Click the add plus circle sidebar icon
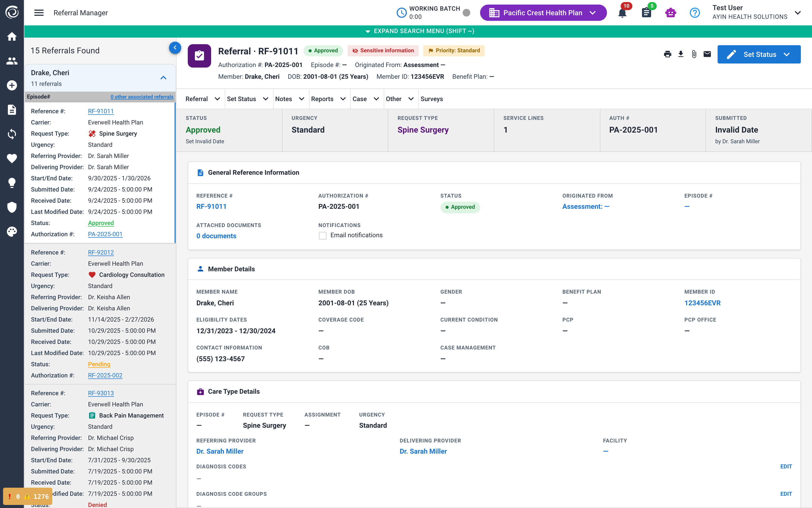 point(12,85)
